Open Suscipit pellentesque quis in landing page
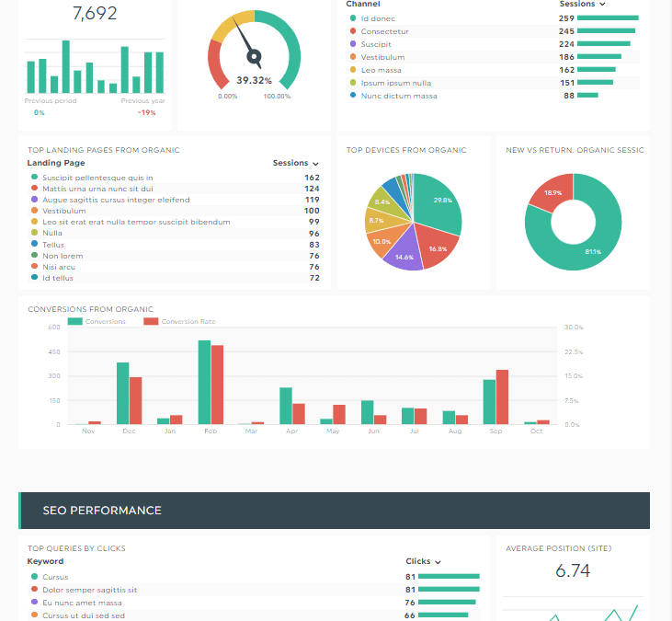 (x=97, y=178)
